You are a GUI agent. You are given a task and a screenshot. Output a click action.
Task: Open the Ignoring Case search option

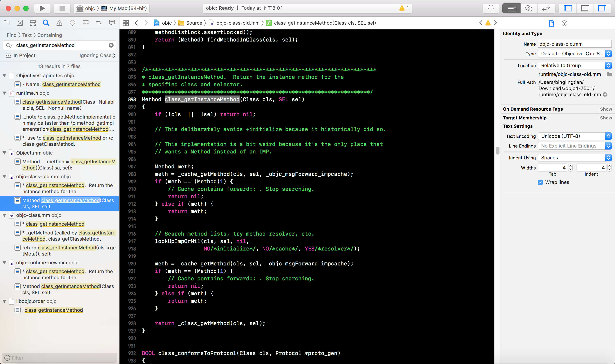click(x=97, y=55)
